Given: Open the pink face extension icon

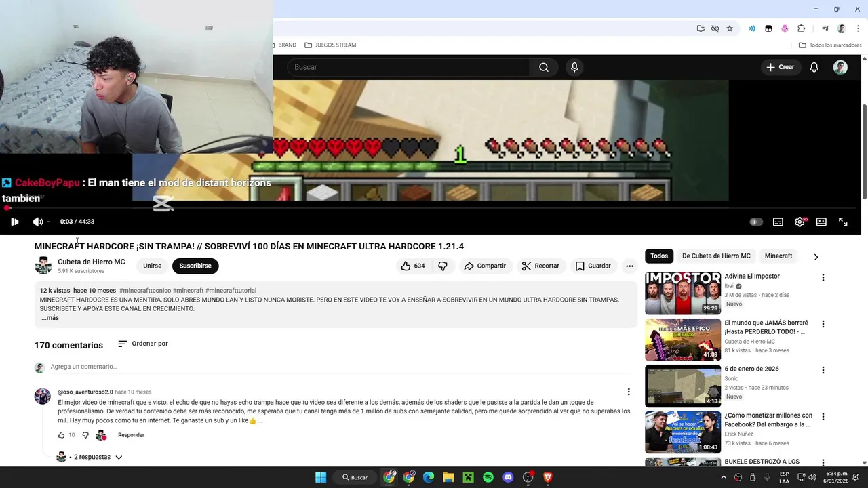Looking at the screenshot, I should click(x=785, y=28).
